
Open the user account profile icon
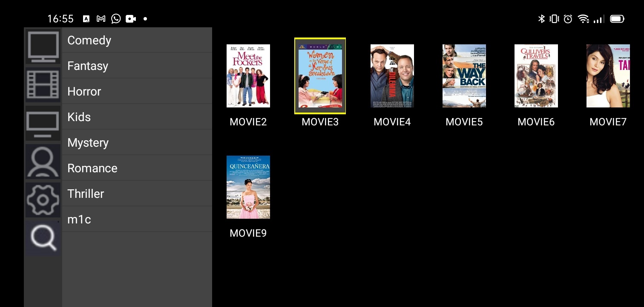coord(43,161)
